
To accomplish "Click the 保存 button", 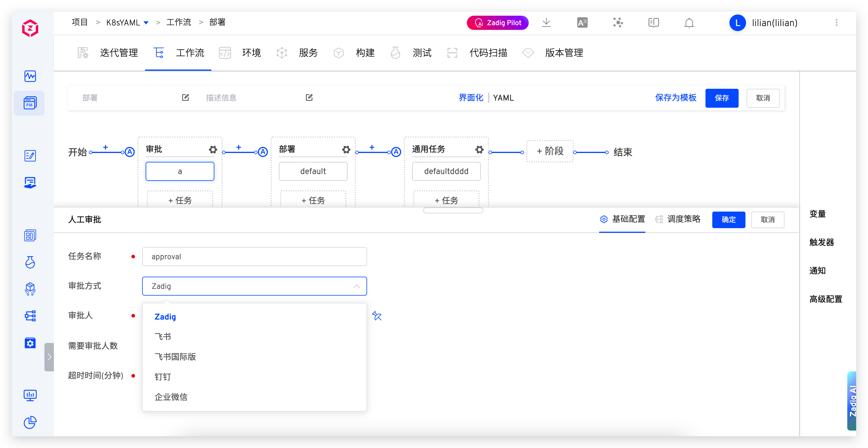I will tap(722, 98).
